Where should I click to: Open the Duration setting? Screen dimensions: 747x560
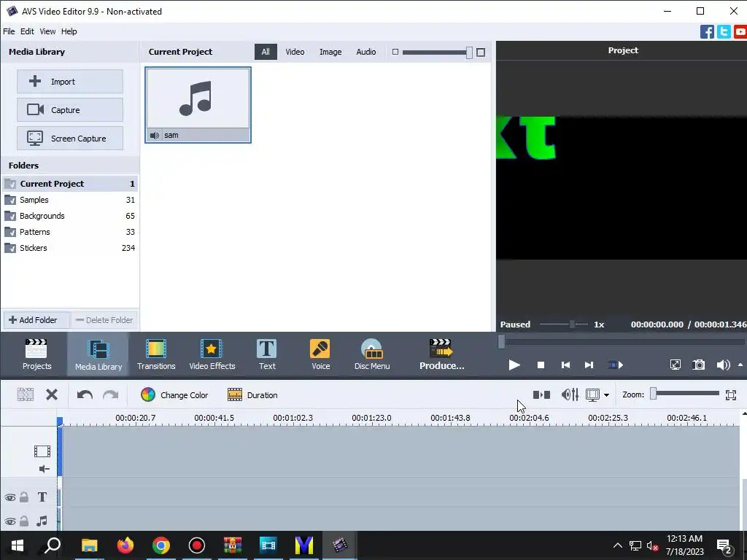coord(252,394)
